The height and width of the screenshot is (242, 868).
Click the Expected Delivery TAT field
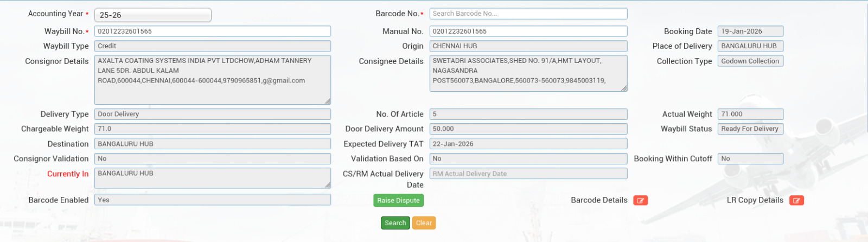(x=528, y=144)
